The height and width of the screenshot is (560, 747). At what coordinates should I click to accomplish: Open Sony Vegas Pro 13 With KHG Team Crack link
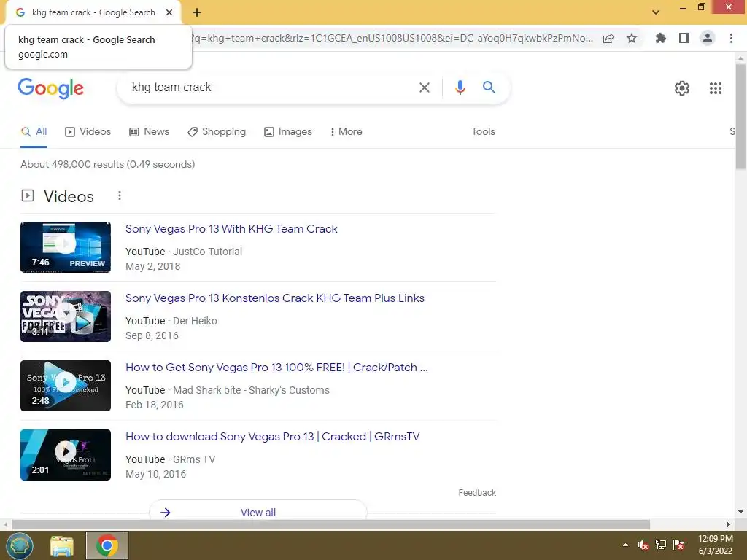231,228
